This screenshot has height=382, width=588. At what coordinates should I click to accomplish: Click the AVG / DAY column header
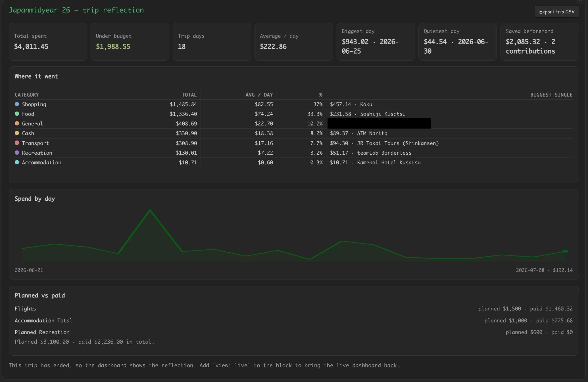point(259,95)
